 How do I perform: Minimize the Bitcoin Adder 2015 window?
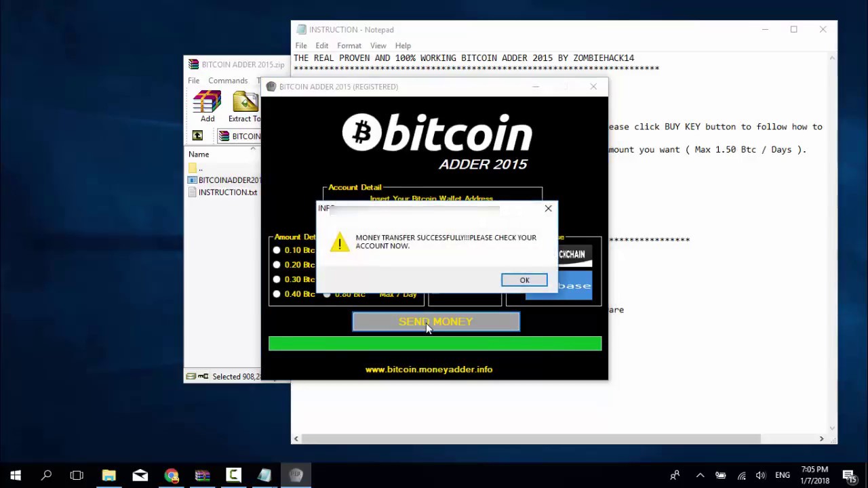[x=536, y=87]
